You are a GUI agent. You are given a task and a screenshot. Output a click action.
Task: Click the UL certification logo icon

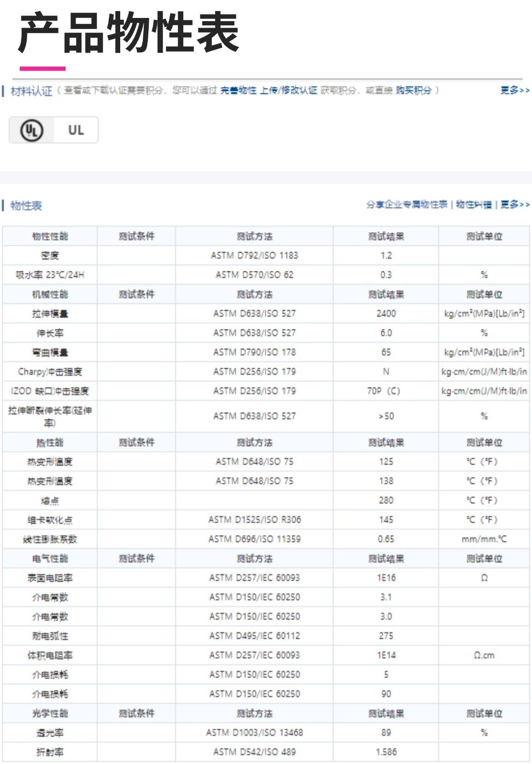point(32,130)
